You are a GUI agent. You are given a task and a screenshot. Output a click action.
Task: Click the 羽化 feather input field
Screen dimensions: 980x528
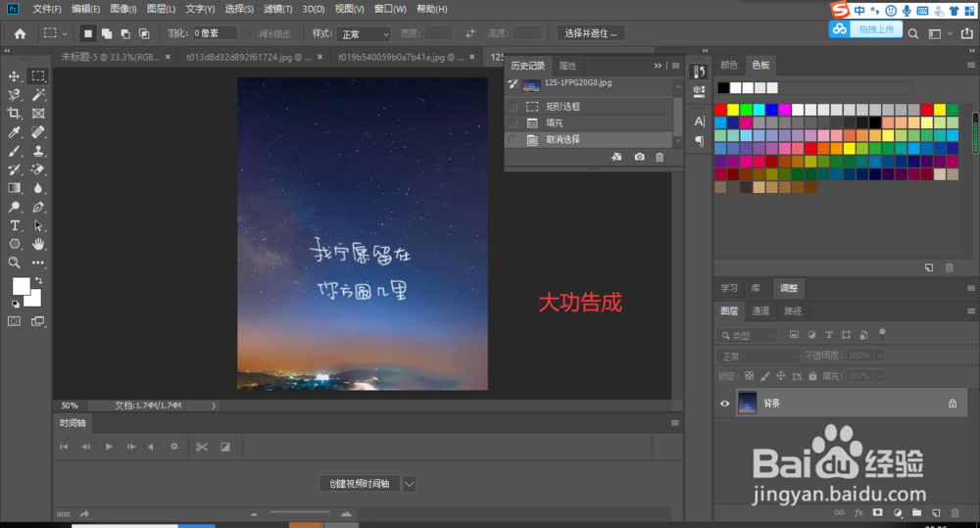coord(215,33)
